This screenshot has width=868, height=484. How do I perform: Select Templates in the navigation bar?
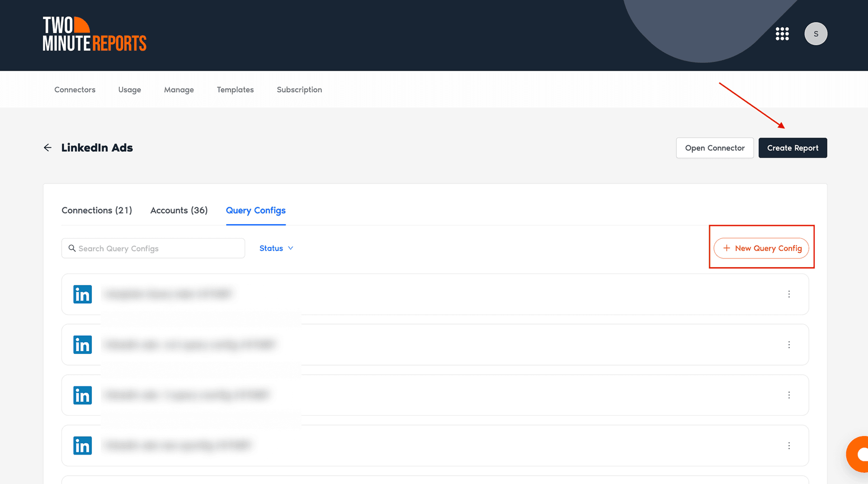coord(235,89)
